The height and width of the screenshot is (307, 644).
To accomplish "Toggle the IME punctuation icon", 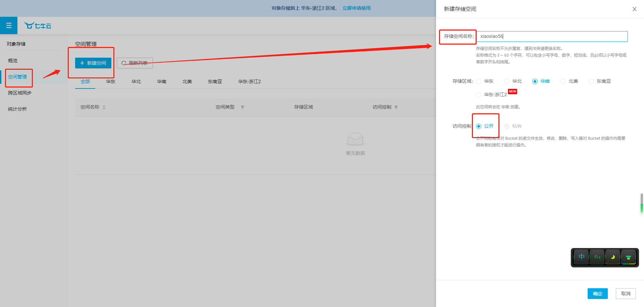I will [597, 257].
